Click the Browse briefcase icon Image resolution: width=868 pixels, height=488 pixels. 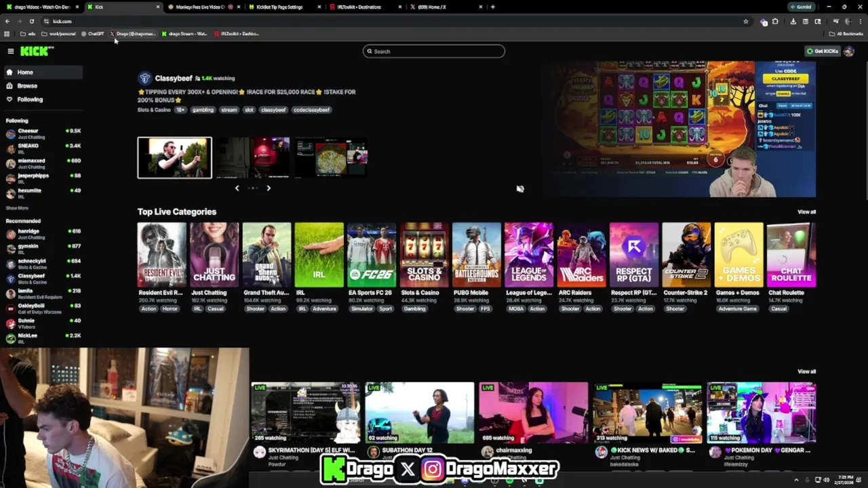coord(9,85)
